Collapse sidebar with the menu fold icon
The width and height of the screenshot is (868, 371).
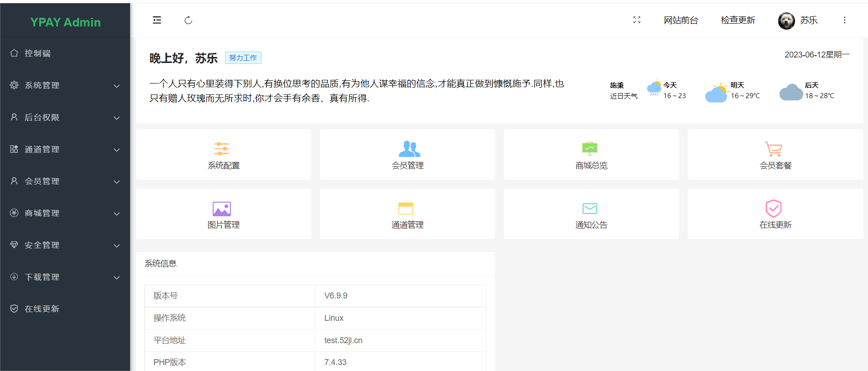(x=157, y=20)
